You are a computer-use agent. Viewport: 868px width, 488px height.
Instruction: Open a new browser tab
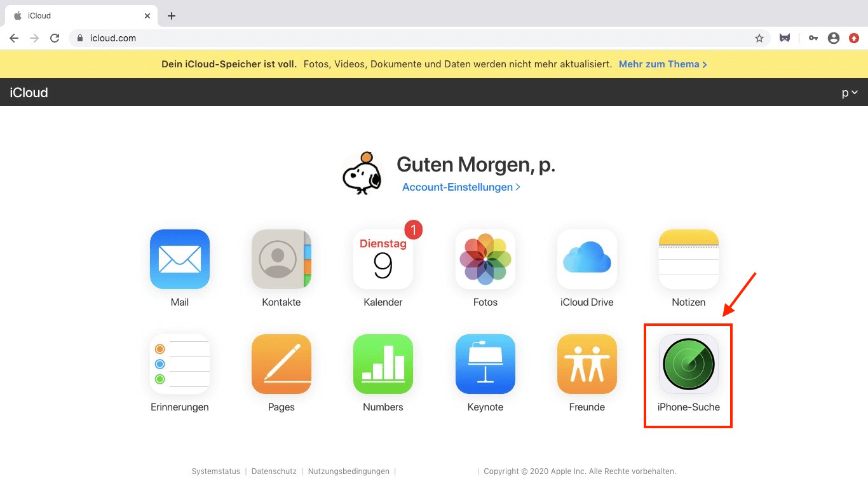[172, 16]
